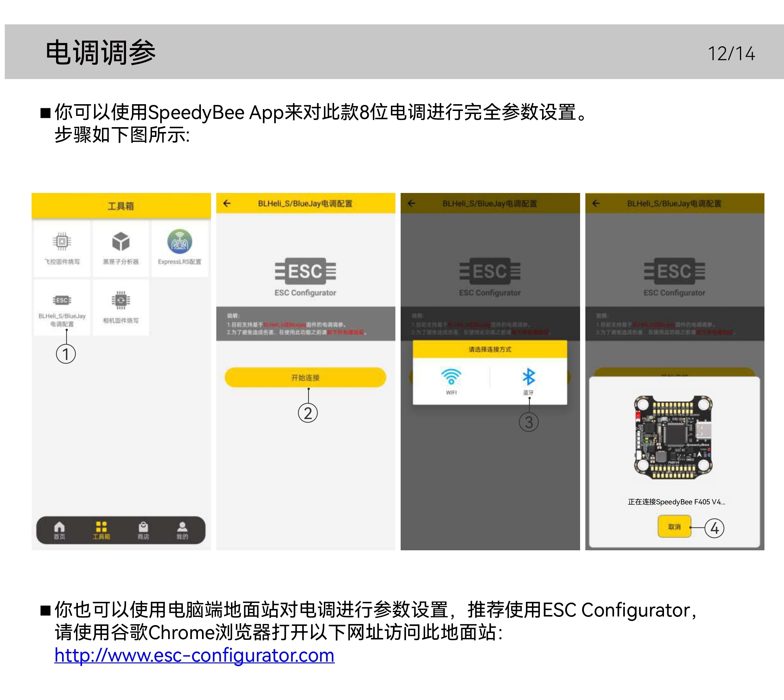Open the 商店 shop tab
The width and height of the screenshot is (784, 700).
tap(143, 530)
